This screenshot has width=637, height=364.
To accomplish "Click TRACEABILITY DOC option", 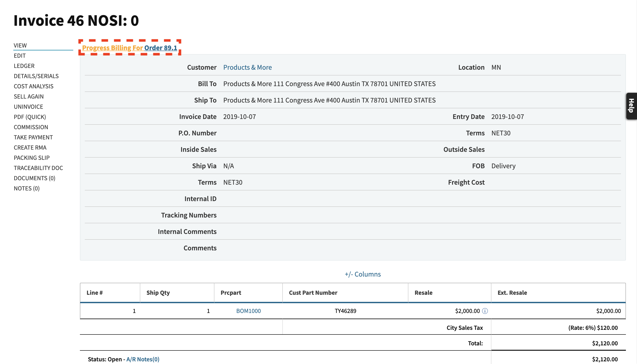I will click(38, 168).
